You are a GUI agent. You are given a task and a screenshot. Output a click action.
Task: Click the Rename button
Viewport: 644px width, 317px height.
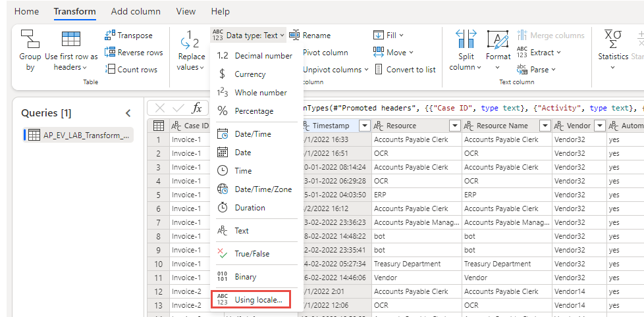tap(310, 36)
